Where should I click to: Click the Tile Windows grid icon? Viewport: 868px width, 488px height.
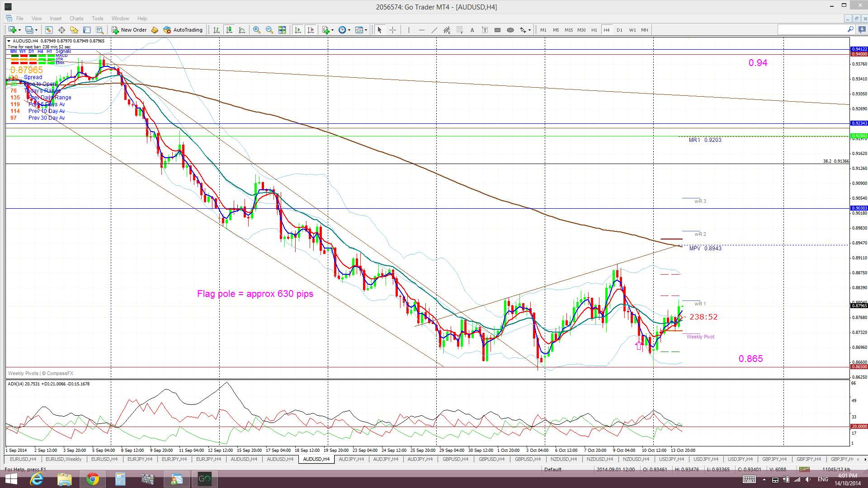point(282,30)
